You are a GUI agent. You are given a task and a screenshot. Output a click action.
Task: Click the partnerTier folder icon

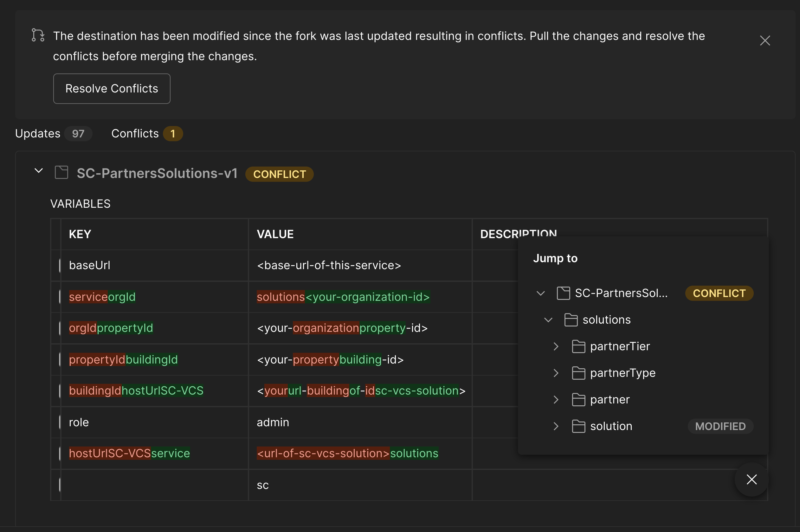tap(579, 346)
